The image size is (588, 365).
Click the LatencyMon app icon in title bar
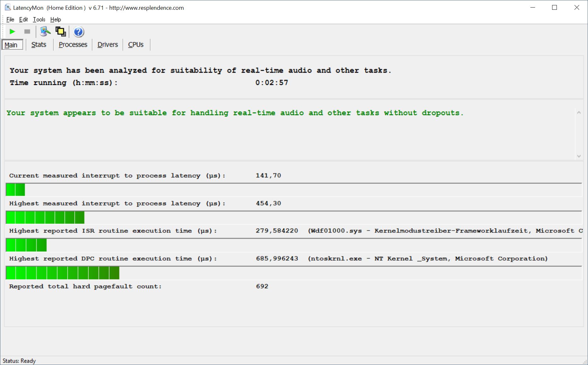(8, 8)
